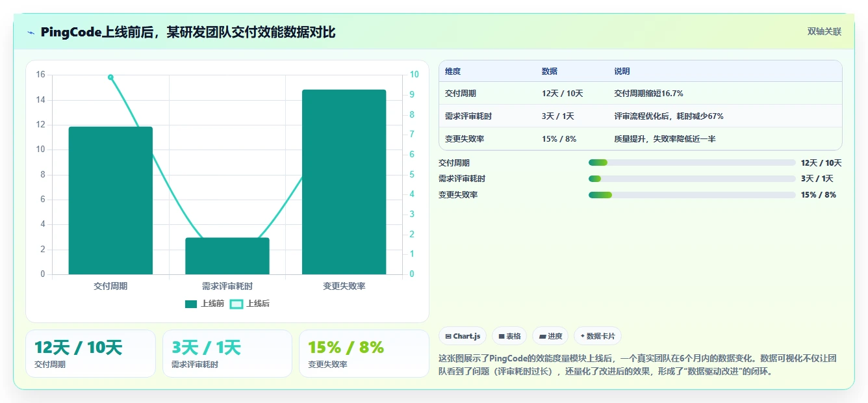Click the 交付周期 x-axis label
Image resolution: width=868 pixels, height=403 pixels.
tap(110, 286)
